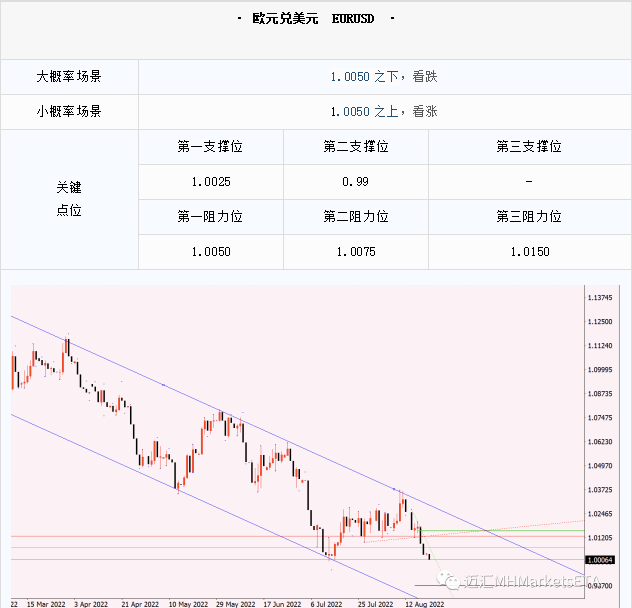Click the second support value 0.99
The width and height of the screenshot is (632, 608).
355,182
